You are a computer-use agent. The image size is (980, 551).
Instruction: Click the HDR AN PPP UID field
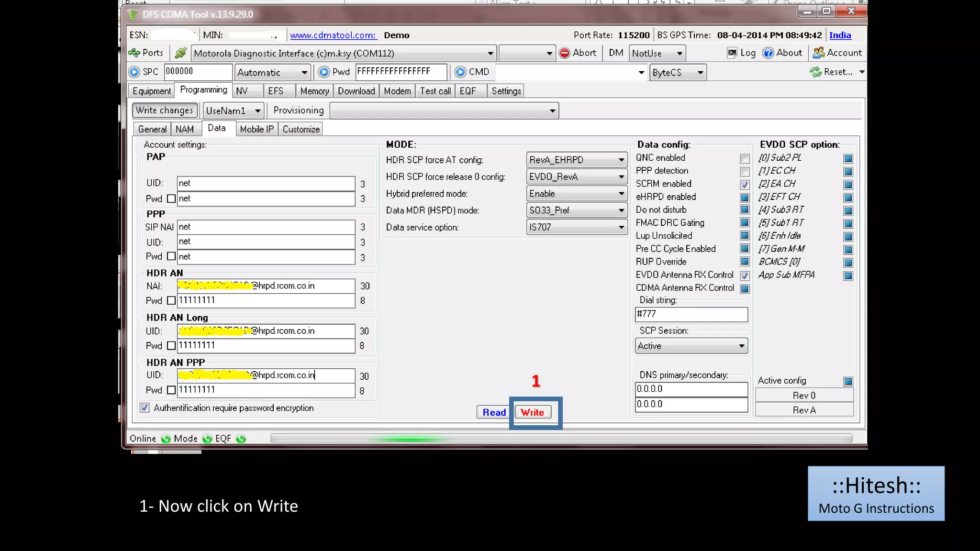tap(266, 375)
